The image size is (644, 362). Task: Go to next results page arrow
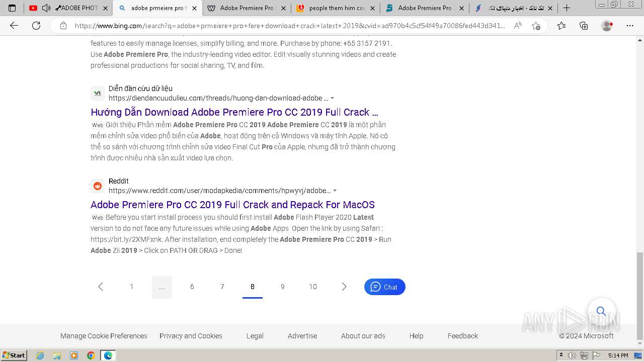(x=344, y=287)
